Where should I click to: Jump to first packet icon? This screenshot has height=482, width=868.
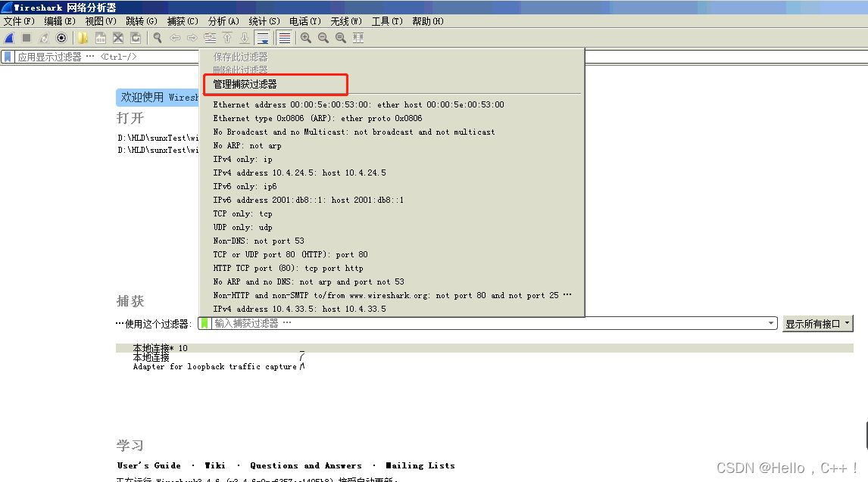coord(227,38)
